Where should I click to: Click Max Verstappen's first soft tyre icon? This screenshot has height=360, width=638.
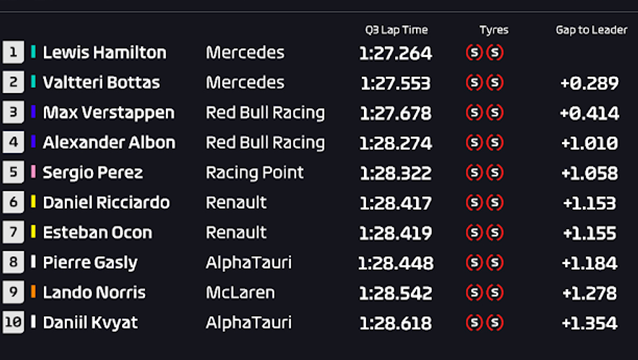click(474, 113)
